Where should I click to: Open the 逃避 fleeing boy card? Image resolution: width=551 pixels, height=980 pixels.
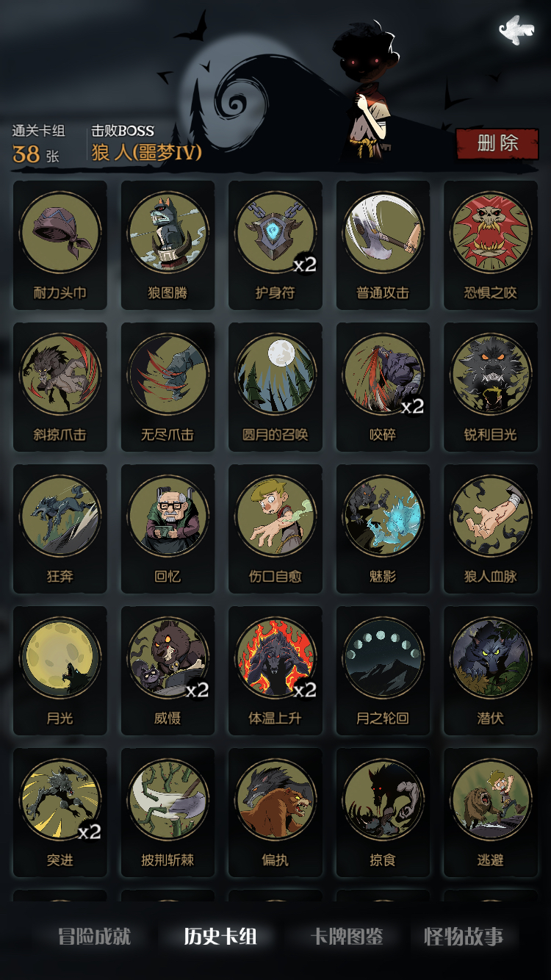pyautogui.click(x=491, y=813)
